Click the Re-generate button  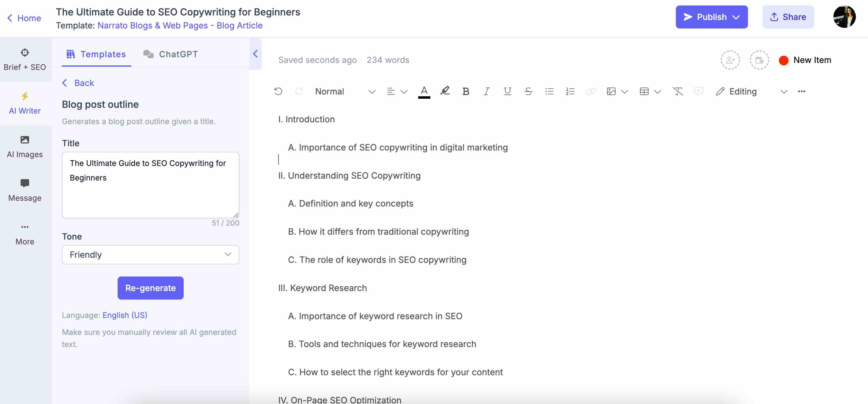tap(150, 288)
